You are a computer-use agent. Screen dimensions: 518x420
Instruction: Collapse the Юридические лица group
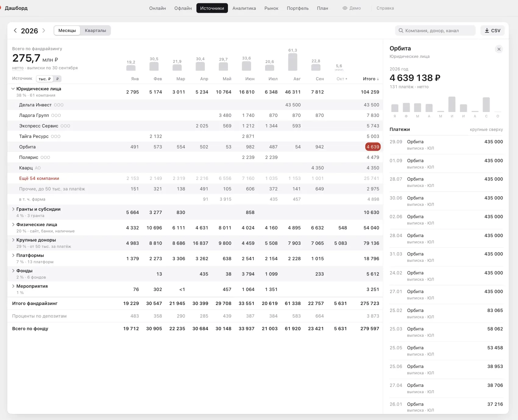point(13,89)
